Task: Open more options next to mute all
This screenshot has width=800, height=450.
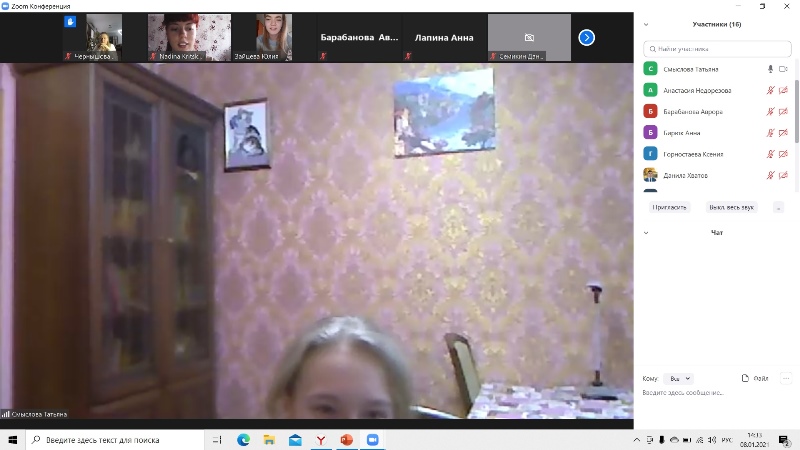Action: (x=778, y=207)
